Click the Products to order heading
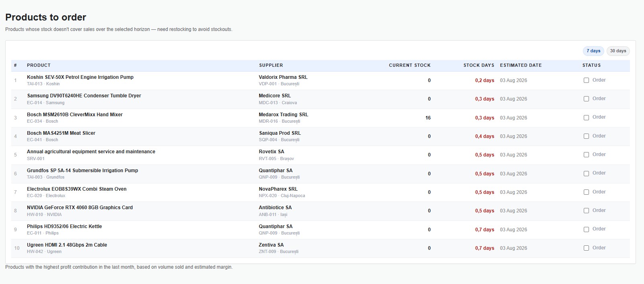The height and width of the screenshot is (284, 644). pyautogui.click(x=46, y=17)
